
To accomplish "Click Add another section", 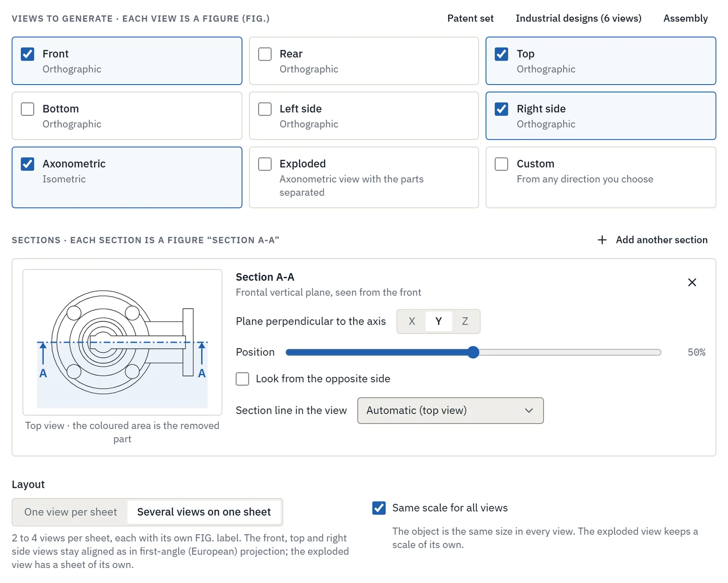I will 652,240.
